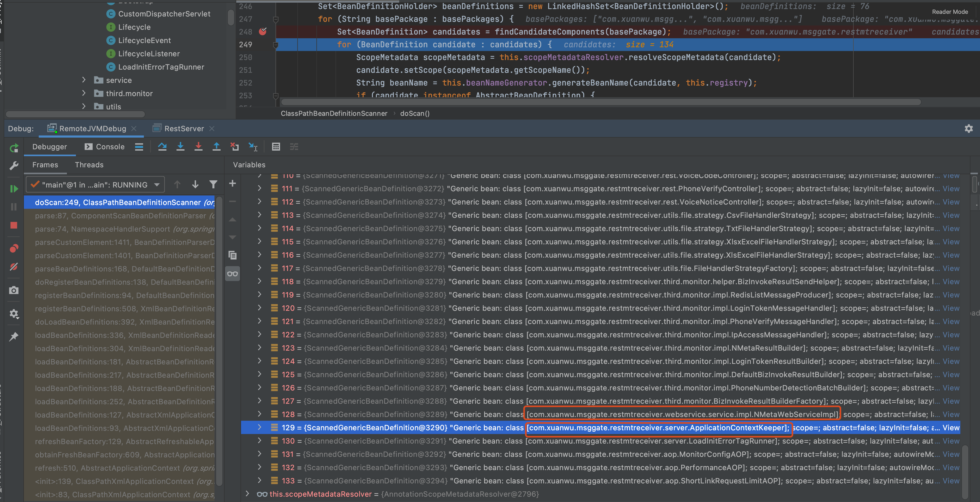Click the Rerun debug session icon
The width and height of the screenshot is (980, 502).
[14, 148]
